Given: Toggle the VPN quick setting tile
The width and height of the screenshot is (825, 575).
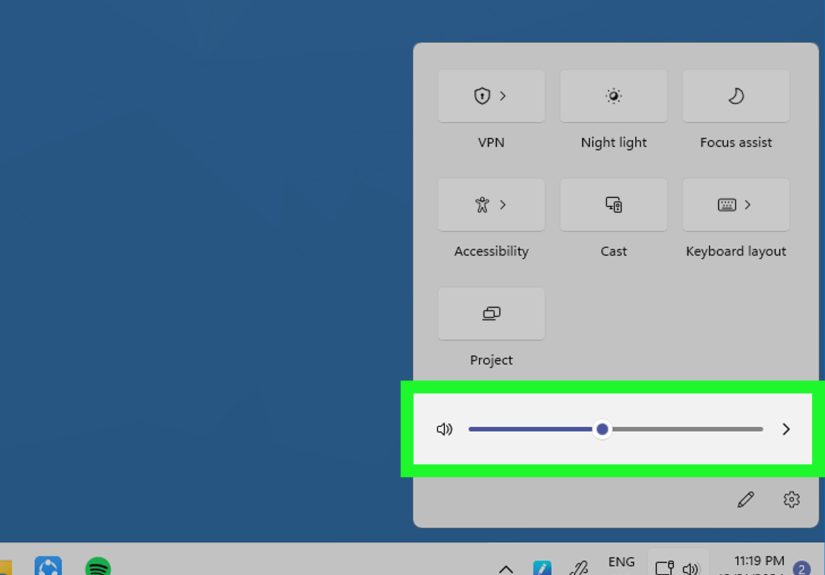Looking at the screenshot, I should tap(491, 96).
